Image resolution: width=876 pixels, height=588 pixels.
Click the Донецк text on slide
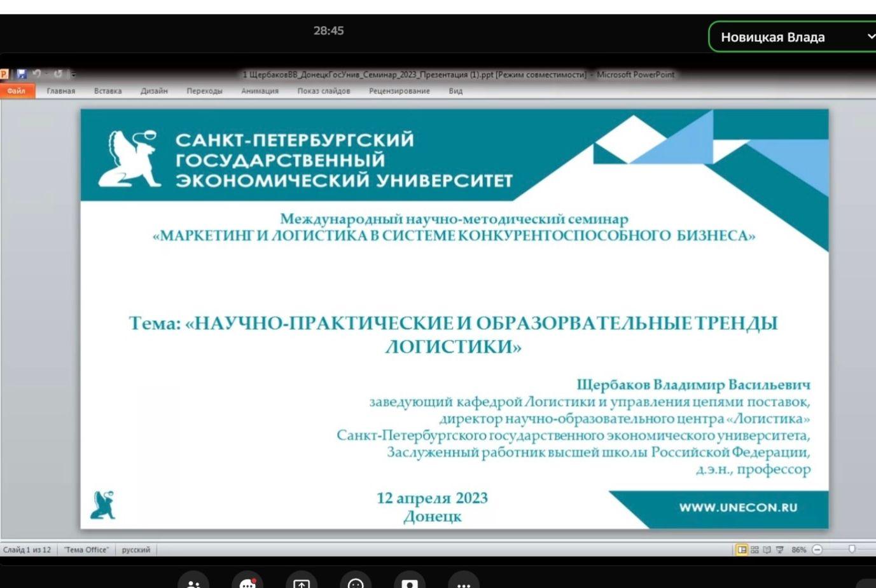pyautogui.click(x=433, y=516)
